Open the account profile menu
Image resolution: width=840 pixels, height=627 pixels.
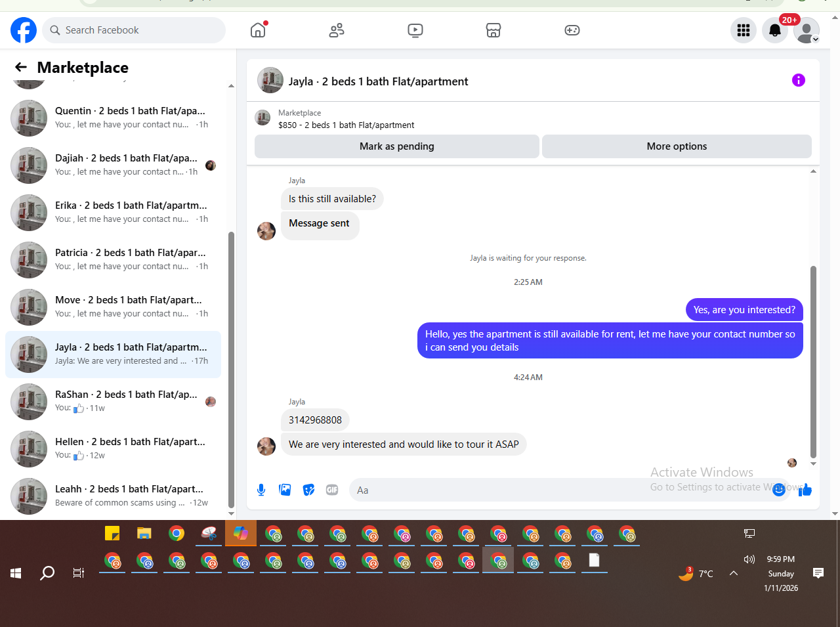(807, 30)
